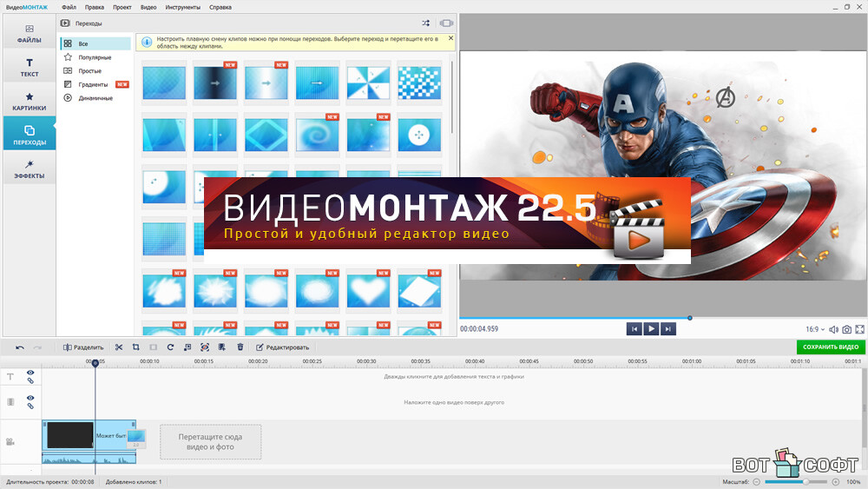Toggle the panel view switch next to shuffle

tap(446, 23)
